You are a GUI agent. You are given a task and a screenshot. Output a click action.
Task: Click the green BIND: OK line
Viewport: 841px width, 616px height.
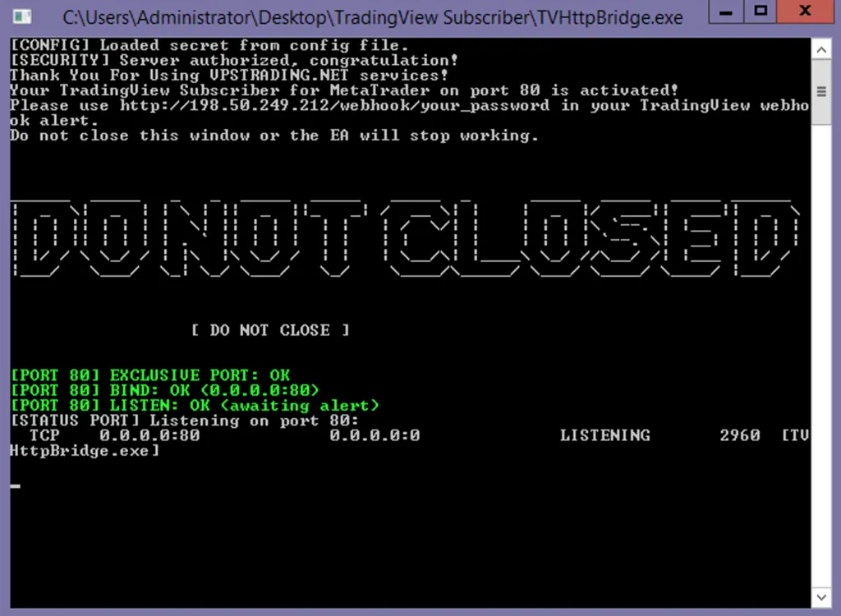tap(165, 389)
